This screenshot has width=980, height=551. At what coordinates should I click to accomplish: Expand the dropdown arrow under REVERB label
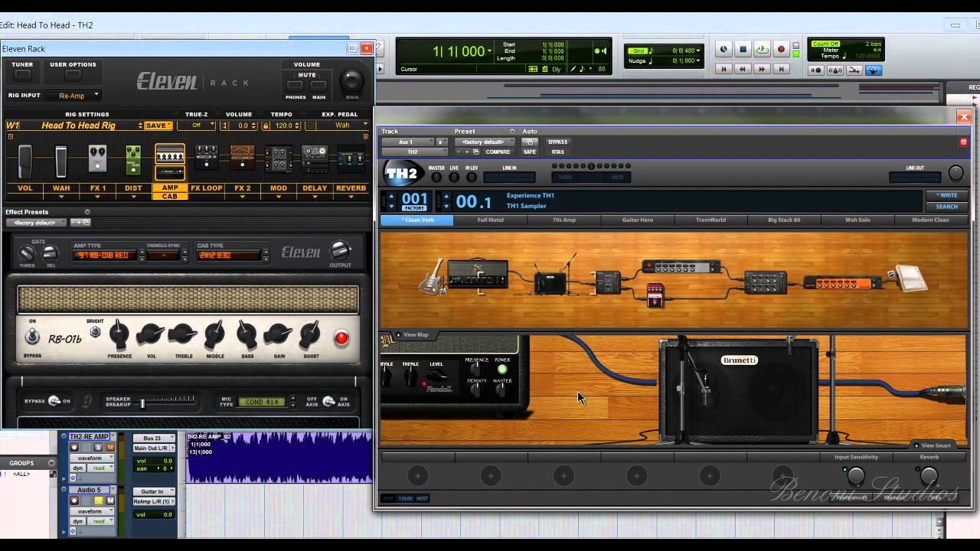351,197
